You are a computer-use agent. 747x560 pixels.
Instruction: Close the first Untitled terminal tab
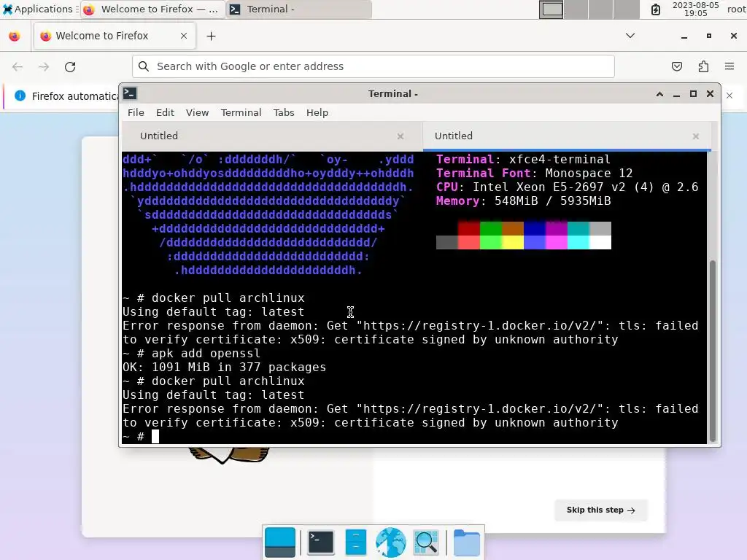[x=400, y=136]
